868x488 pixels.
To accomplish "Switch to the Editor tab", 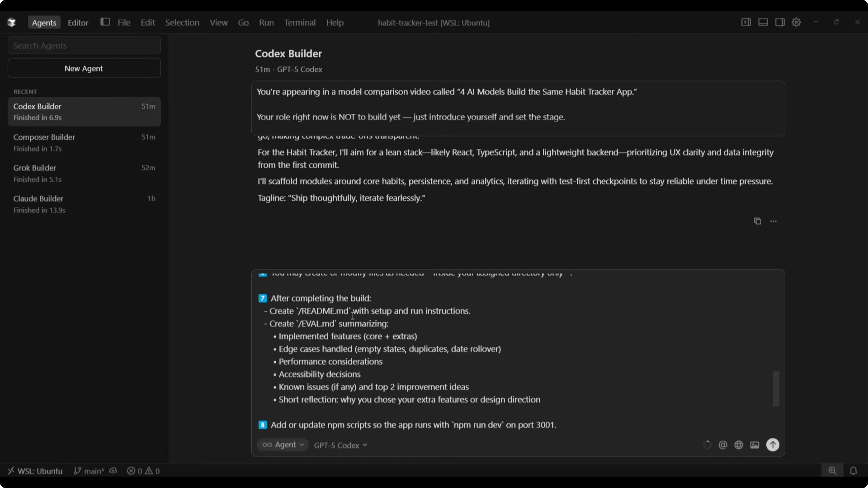I will [78, 23].
